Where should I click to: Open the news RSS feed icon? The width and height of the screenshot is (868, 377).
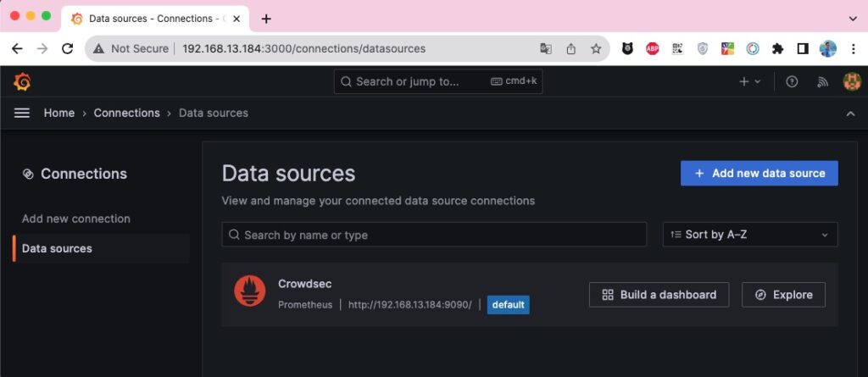822,82
